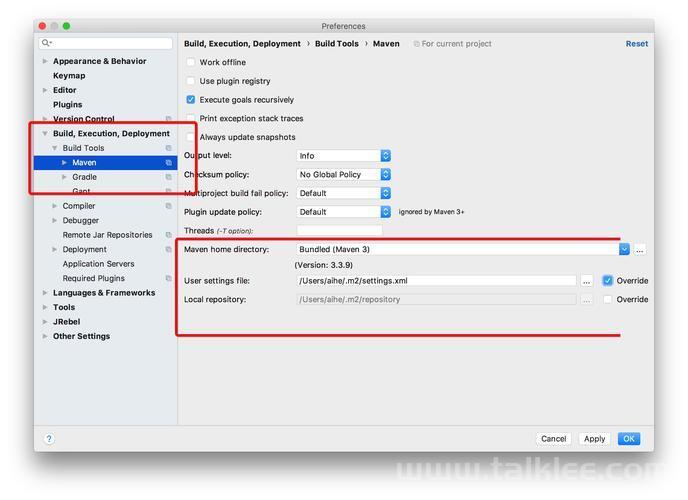
Task: Expand the Compiler tree node
Action: pos(54,206)
